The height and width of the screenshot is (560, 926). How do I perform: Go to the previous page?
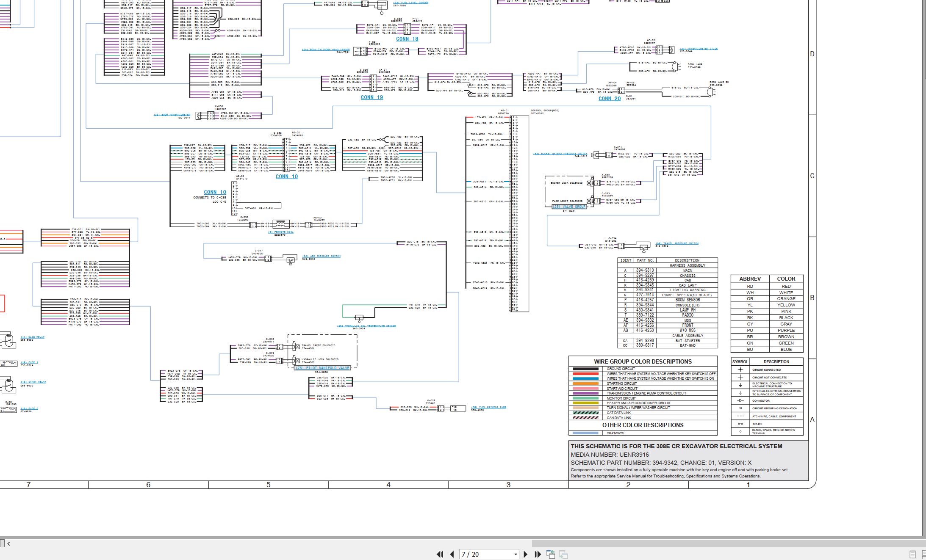pos(452,554)
